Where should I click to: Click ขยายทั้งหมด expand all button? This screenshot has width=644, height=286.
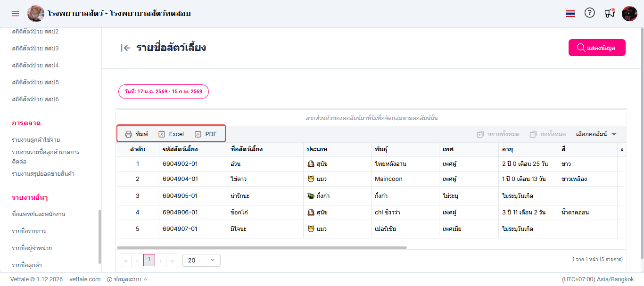pos(498,134)
